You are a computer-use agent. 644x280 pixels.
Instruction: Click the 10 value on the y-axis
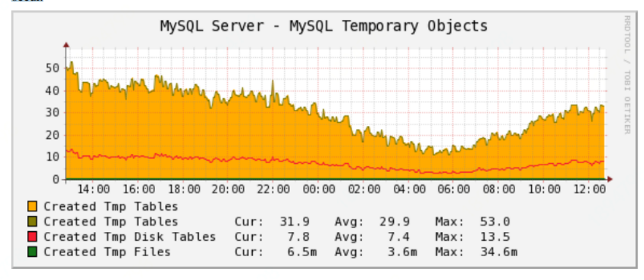point(53,157)
